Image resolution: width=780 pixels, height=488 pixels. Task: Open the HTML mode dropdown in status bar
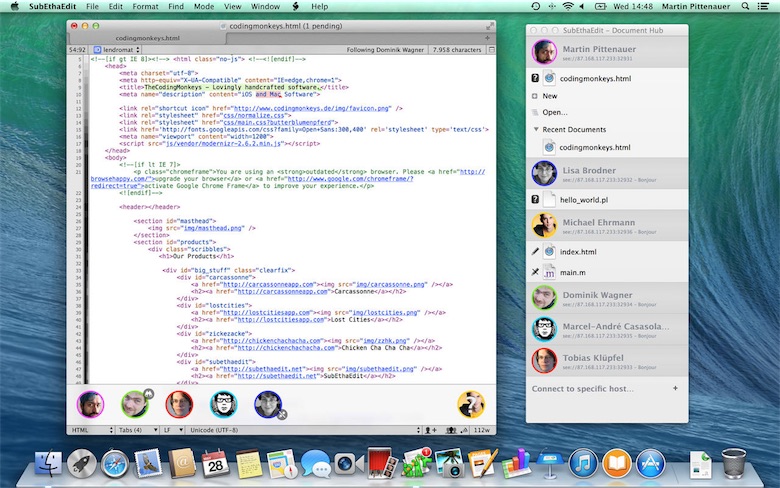point(92,430)
